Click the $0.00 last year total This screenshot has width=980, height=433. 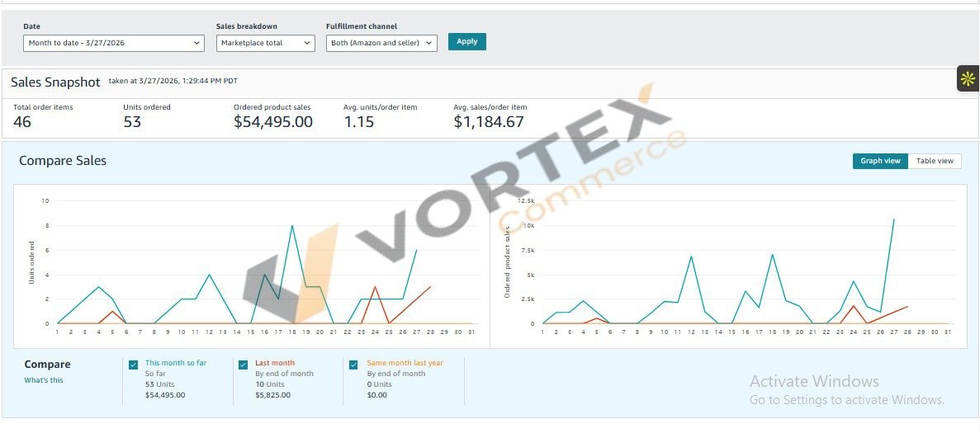tap(376, 395)
